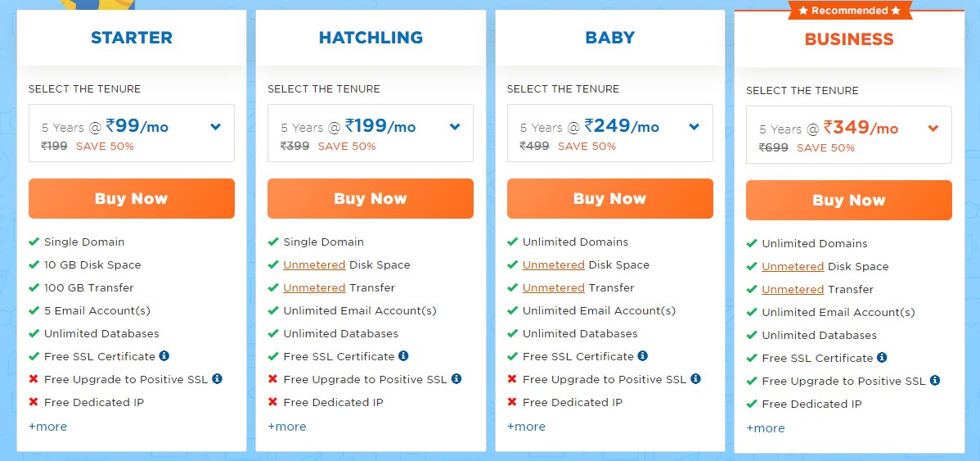Open the Starter plan tenure dropdown
The height and width of the screenshot is (461, 980).
[131, 133]
